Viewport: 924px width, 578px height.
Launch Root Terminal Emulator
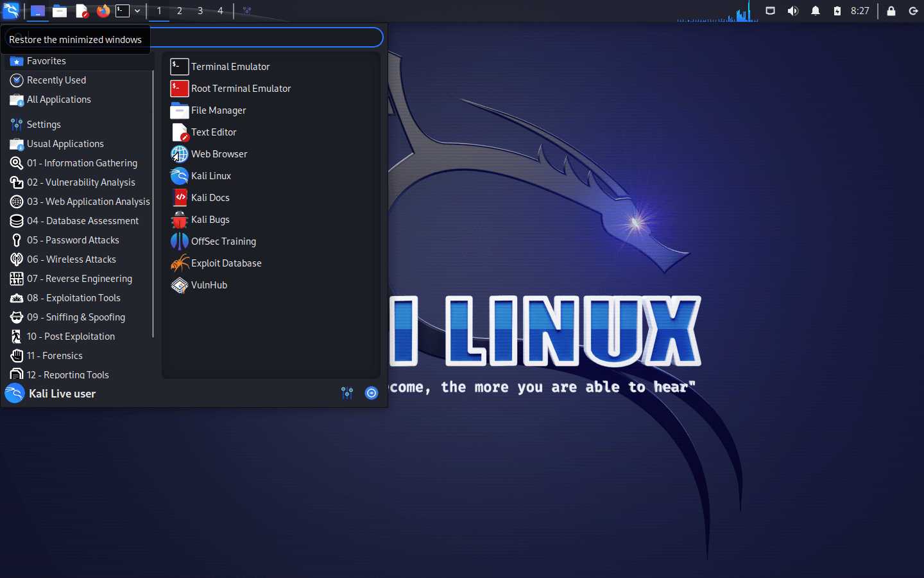click(x=271, y=89)
